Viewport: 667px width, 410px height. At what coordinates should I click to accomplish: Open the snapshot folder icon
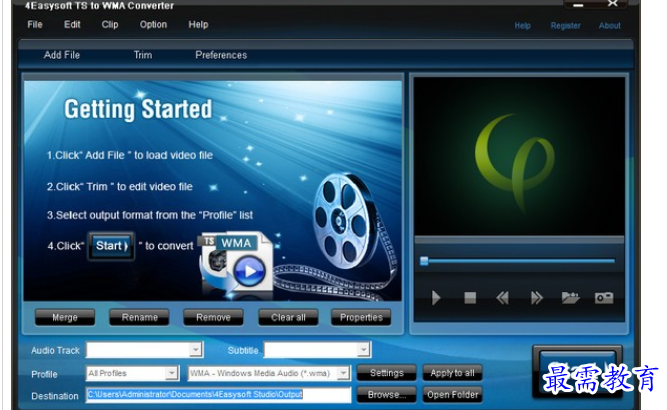(x=570, y=298)
